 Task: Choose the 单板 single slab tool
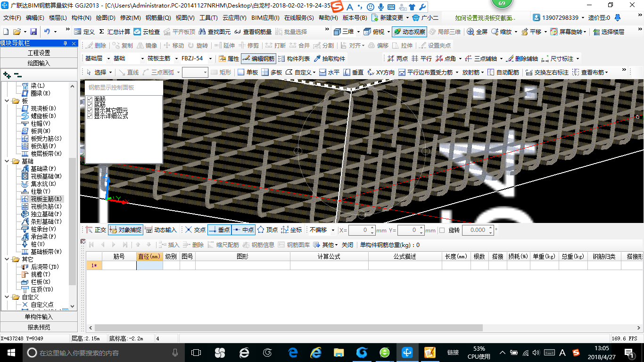click(x=248, y=72)
